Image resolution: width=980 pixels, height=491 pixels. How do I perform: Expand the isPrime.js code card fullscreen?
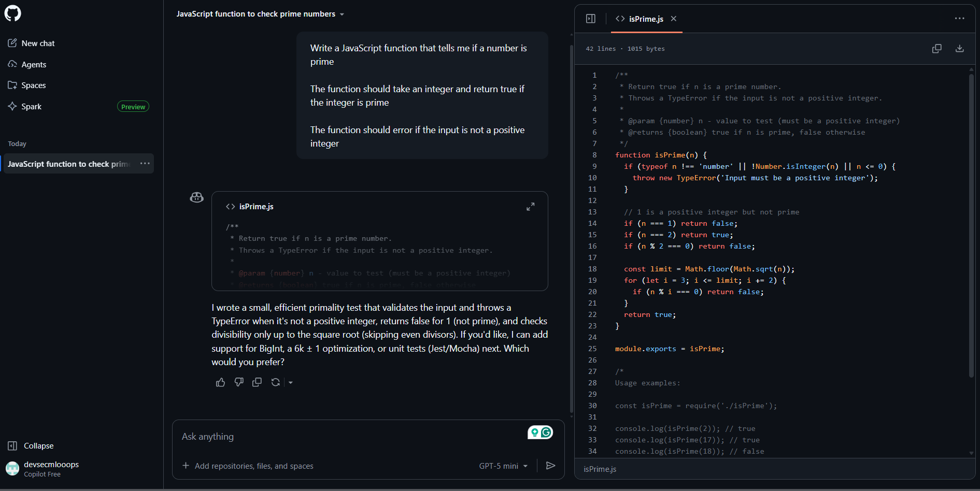tap(530, 206)
